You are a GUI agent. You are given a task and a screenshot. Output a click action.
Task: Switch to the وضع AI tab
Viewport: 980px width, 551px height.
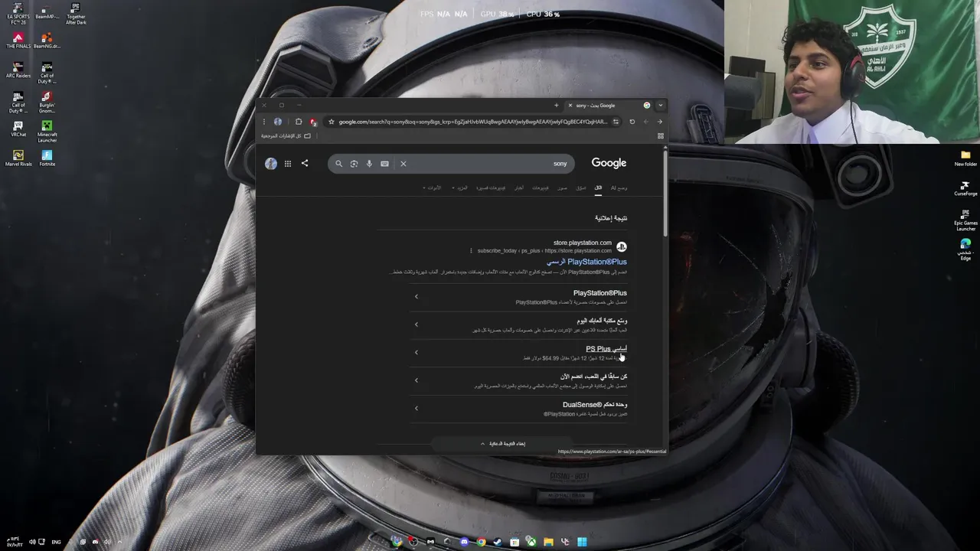click(619, 187)
